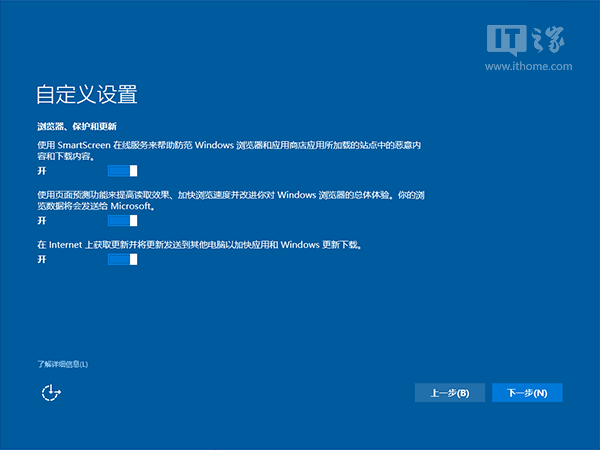Click the SmartScreen description text
Image resolution: width=600 pixels, height=450 pixels.
(x=229, y=151)
